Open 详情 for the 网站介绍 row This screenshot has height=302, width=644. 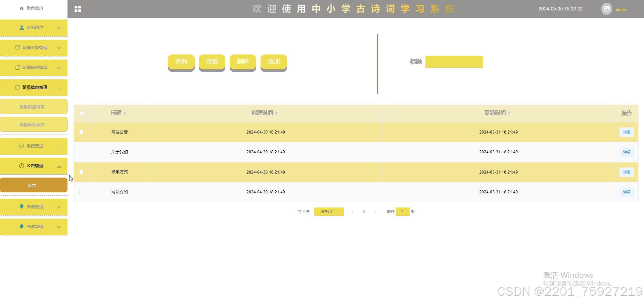pyautogui.click(x=627, y=192)
